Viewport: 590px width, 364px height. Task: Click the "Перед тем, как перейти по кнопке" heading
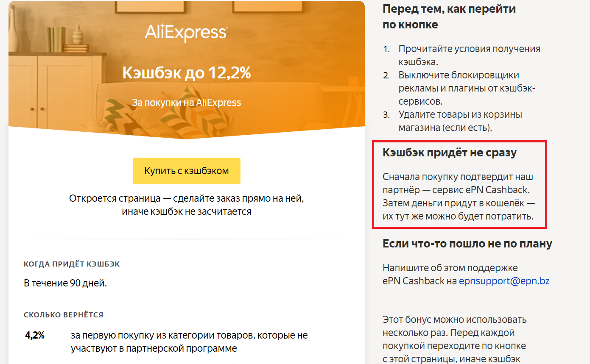point(449,16)
